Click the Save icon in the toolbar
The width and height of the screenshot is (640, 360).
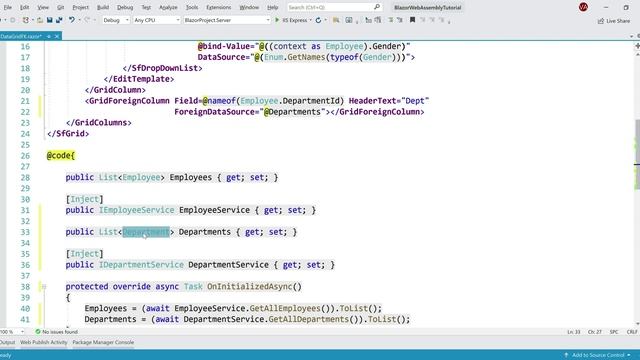(50, 20)
